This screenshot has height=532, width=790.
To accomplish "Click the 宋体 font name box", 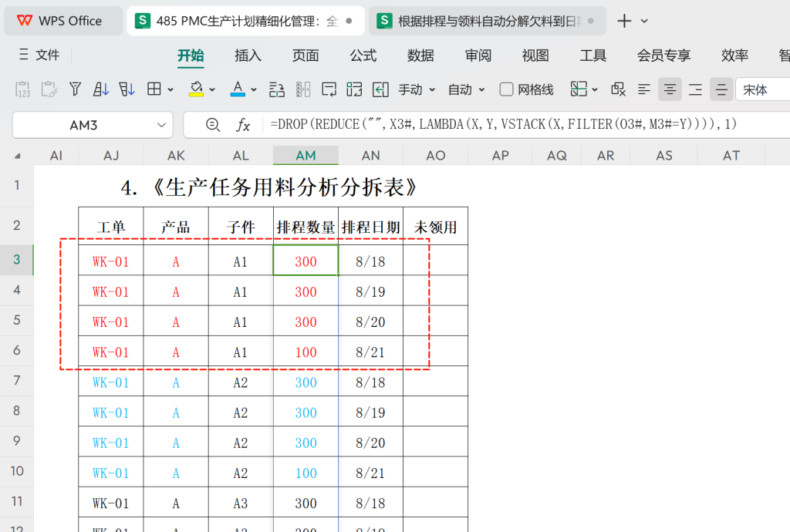I will [x=762, y=90].
